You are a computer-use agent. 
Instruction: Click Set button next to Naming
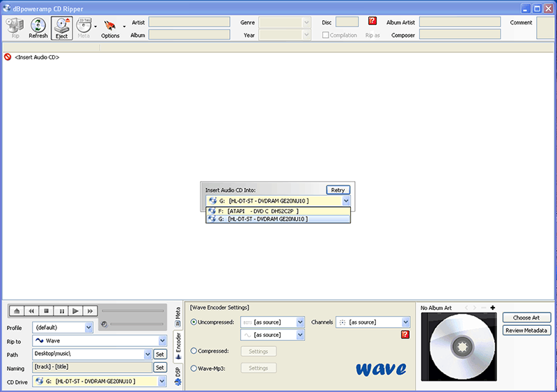click(160, 368)
